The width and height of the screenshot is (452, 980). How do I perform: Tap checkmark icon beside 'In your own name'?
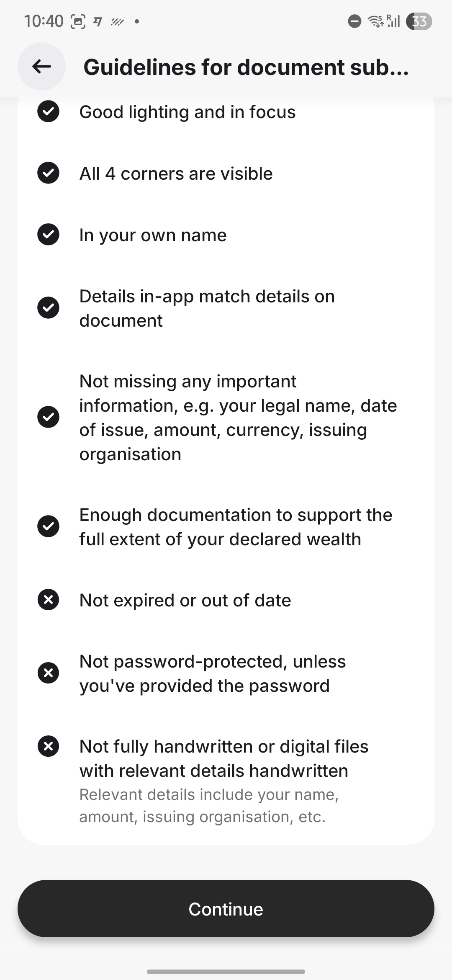tap(49, 235)
